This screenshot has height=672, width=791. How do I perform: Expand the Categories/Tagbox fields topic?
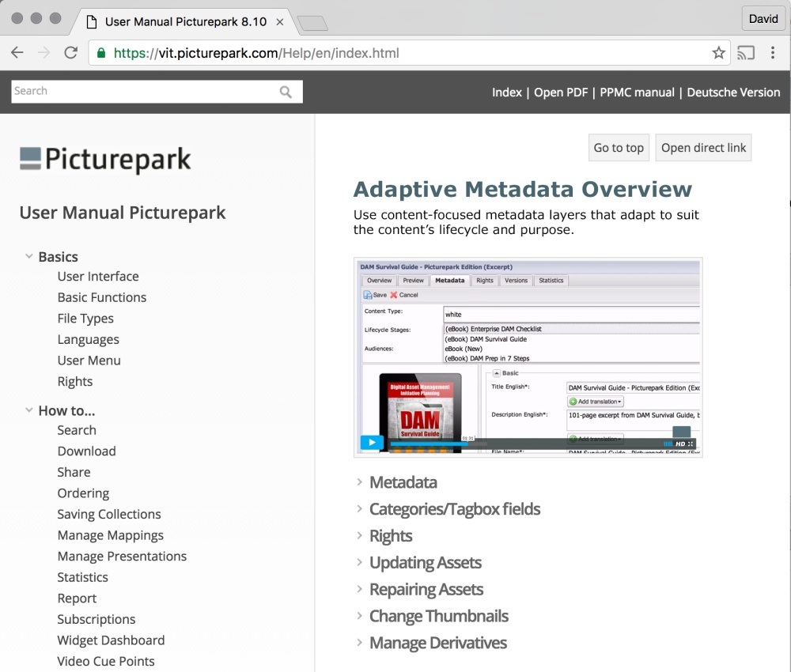[x=359, y=508]
